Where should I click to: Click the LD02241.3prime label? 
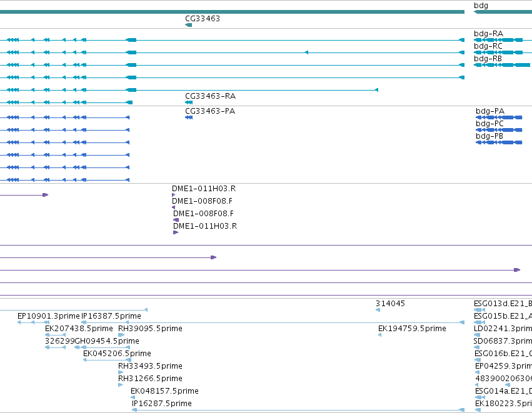[503, 329]
